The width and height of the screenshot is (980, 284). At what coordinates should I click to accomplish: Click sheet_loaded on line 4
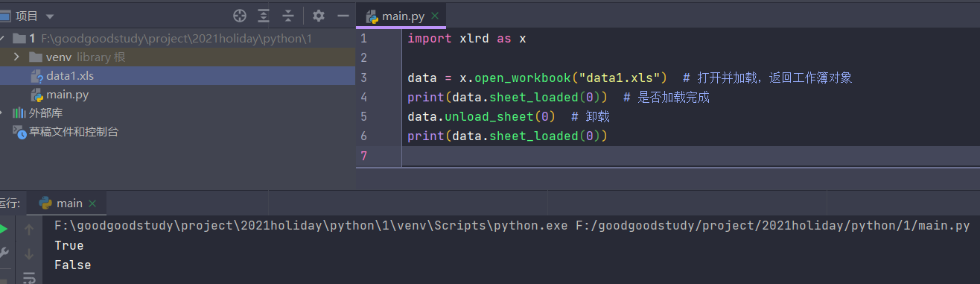click(x=534, y=97)
